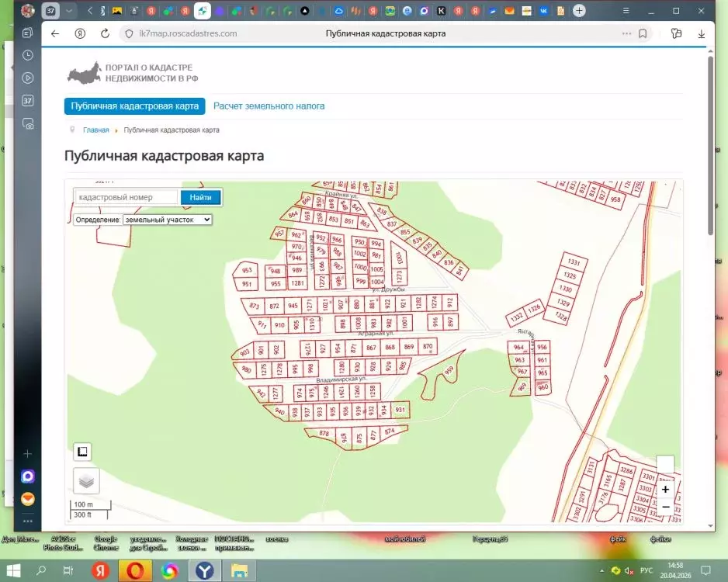This screenshot has width=728, height=582.
Task: Follow the Главная breadcrumb link
Action: tap(96, 130)
